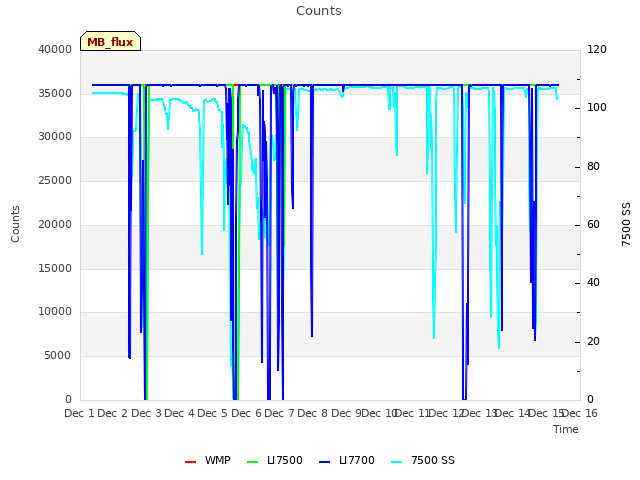
Task: Click the 25000 y-axis tick label
Action: point(55,180)
